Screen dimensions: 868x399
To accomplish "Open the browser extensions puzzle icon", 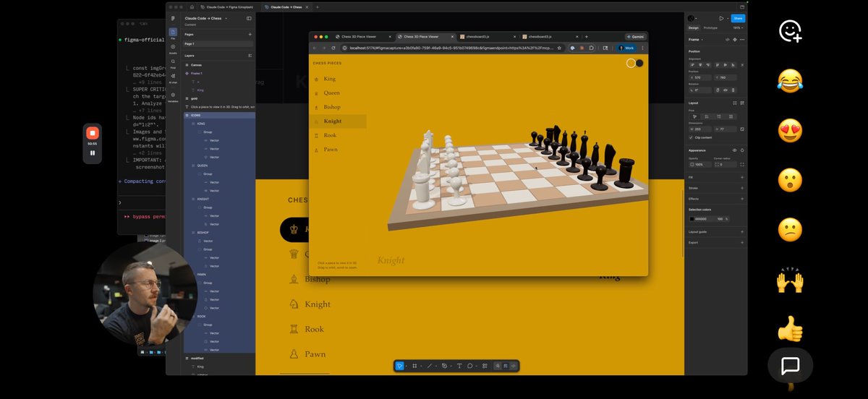I will coord(591,48).
